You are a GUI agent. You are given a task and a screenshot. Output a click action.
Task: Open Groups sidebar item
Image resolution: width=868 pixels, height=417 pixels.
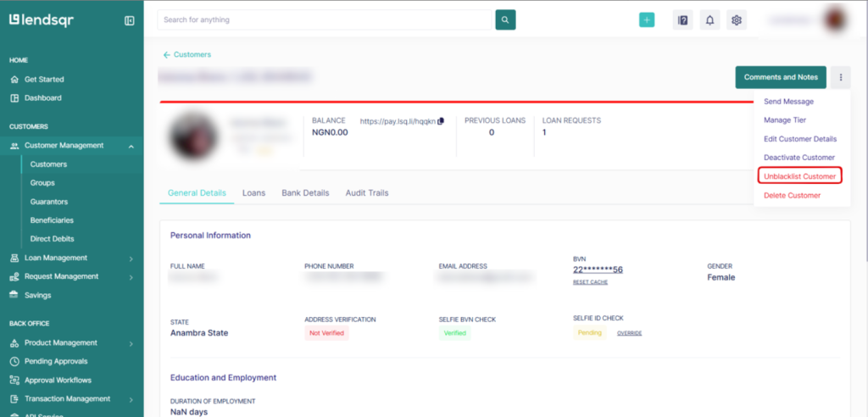(x=42, y=183)
